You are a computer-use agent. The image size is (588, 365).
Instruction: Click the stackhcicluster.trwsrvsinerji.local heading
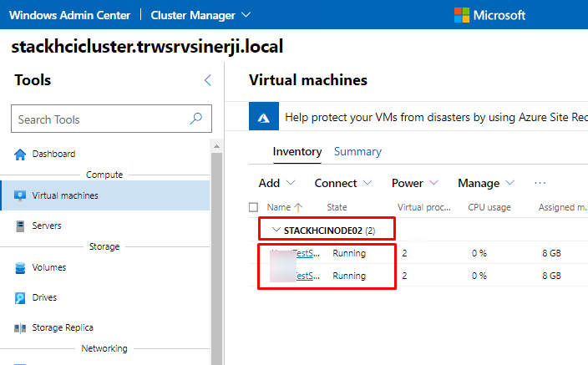point(147,47)
